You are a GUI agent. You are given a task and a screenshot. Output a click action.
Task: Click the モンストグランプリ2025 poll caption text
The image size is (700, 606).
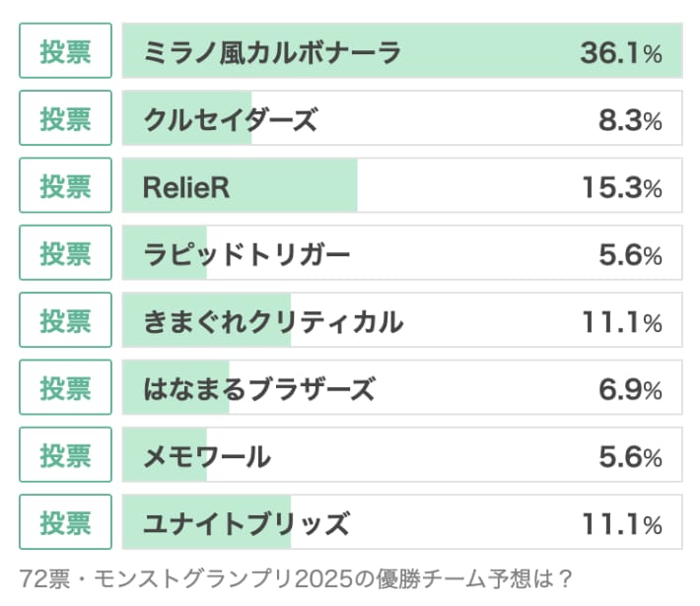click(295, 577)
